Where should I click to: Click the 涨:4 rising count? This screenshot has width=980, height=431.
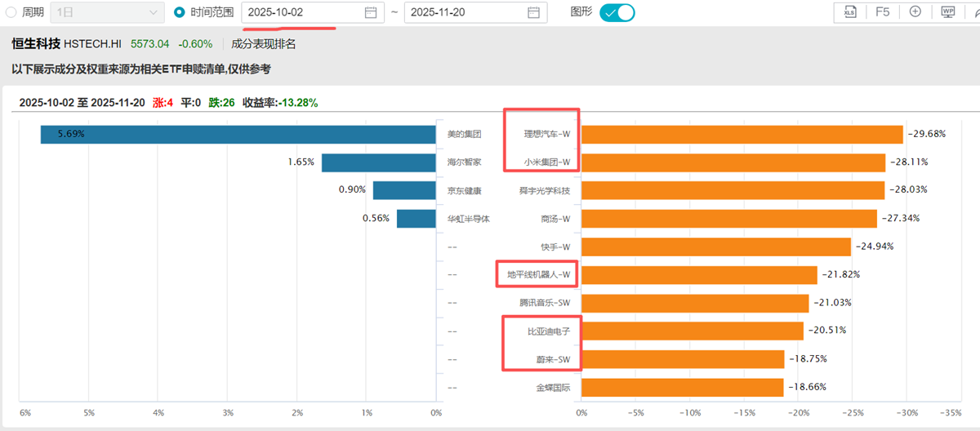point(163,103)
